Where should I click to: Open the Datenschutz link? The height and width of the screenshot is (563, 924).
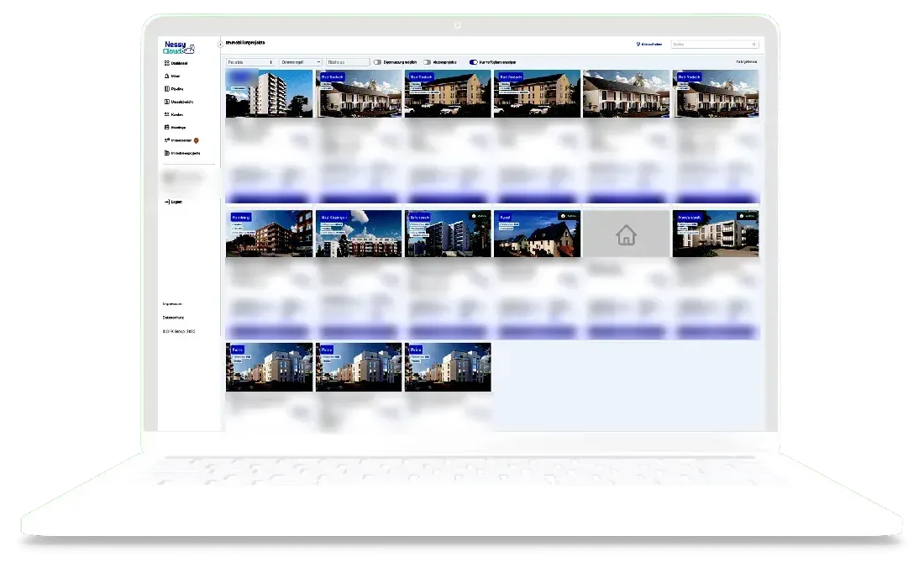173,318
